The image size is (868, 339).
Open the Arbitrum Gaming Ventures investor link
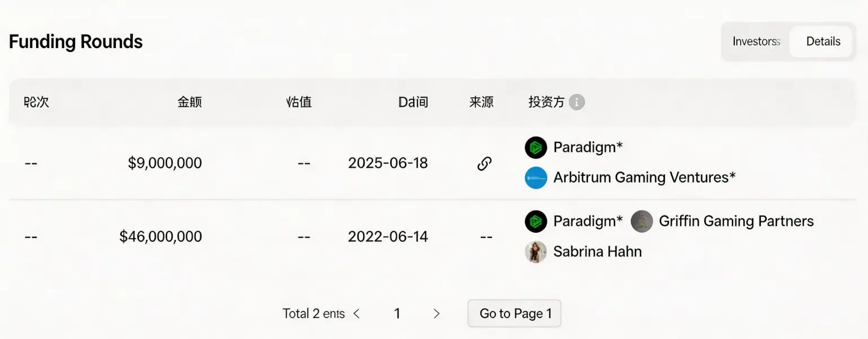point(644,177)
